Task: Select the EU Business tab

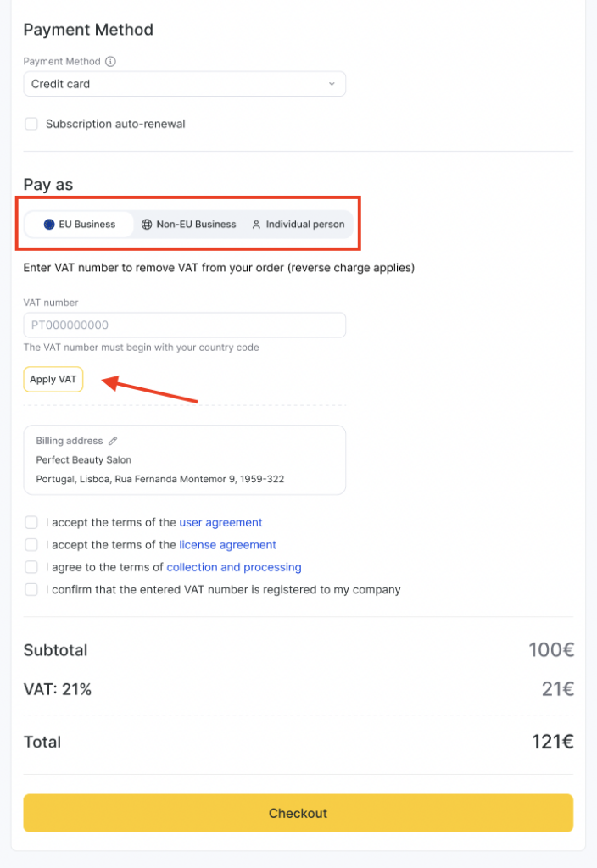Action: pos(79,225)
